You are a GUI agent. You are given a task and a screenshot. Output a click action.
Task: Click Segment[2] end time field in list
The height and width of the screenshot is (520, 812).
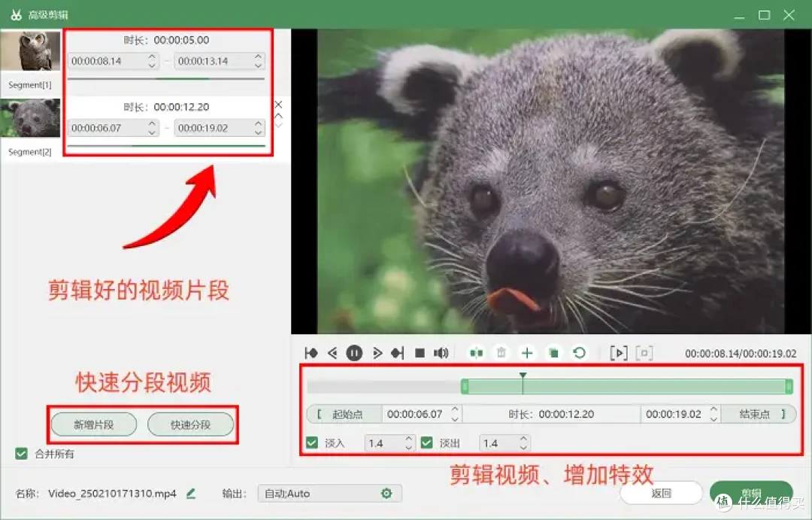point(220,128)
